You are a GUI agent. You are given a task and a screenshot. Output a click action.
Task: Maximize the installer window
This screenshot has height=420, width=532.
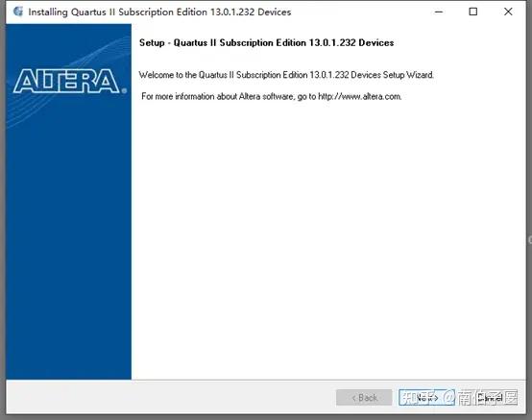click(x=473, y=12)
